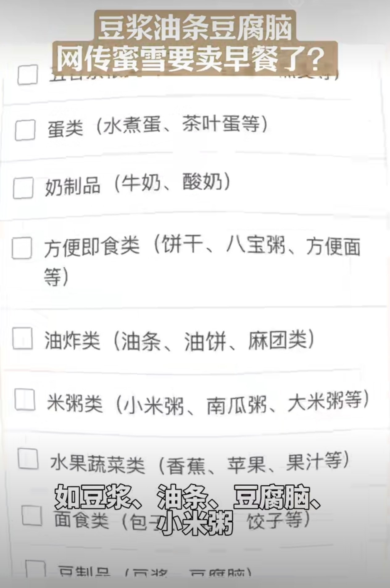Click the 面食类 option label text
The height and width of the screenshot is (588, 390).
pos(81,520)
